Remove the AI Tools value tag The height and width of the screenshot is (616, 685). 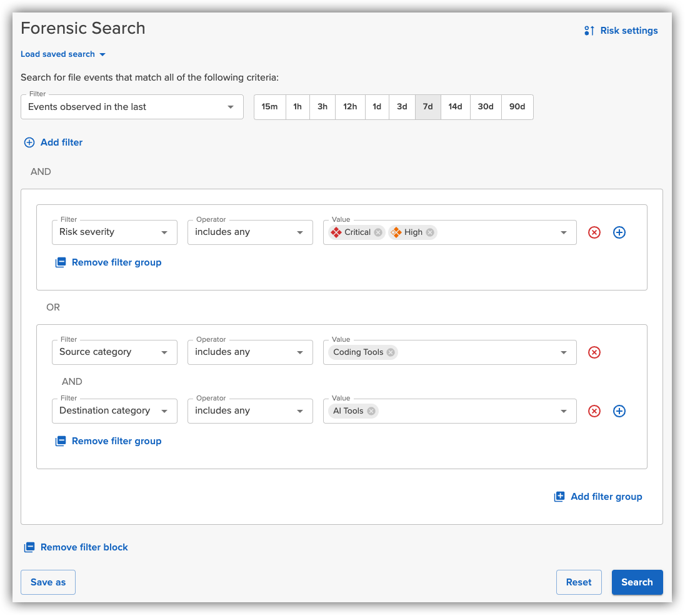[371, 410]
